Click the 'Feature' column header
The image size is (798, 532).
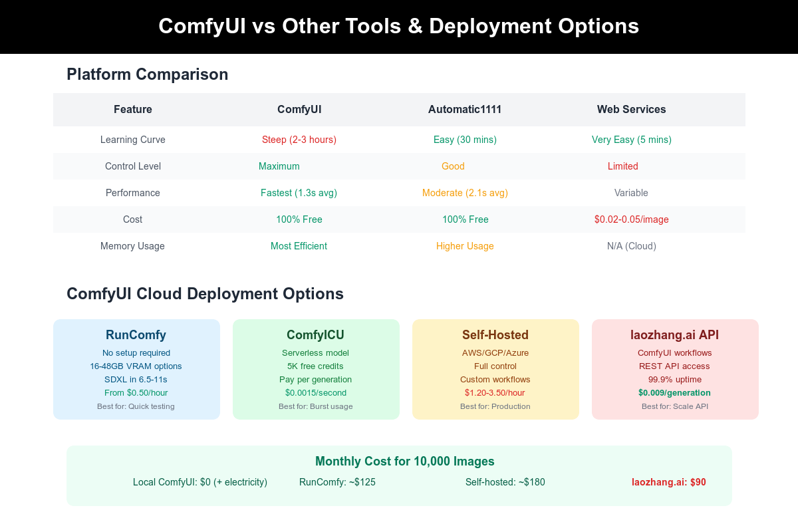point(133,109)
